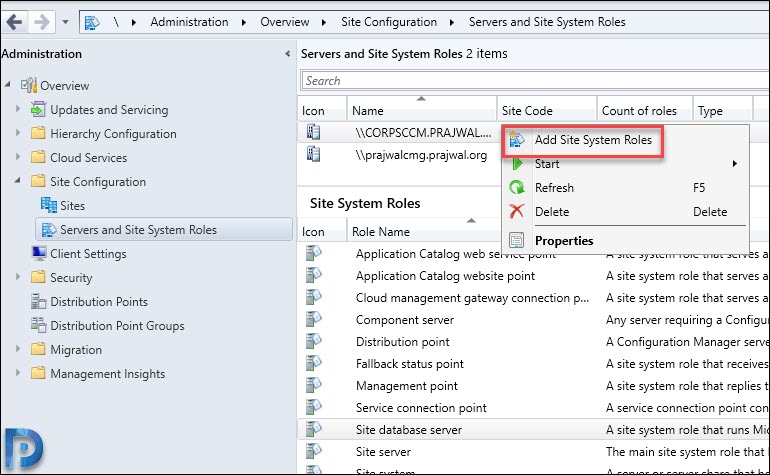This screenshot has width=770, height=475.
Task: Click the Overview breadcrumb
Action: click(284, 22)
